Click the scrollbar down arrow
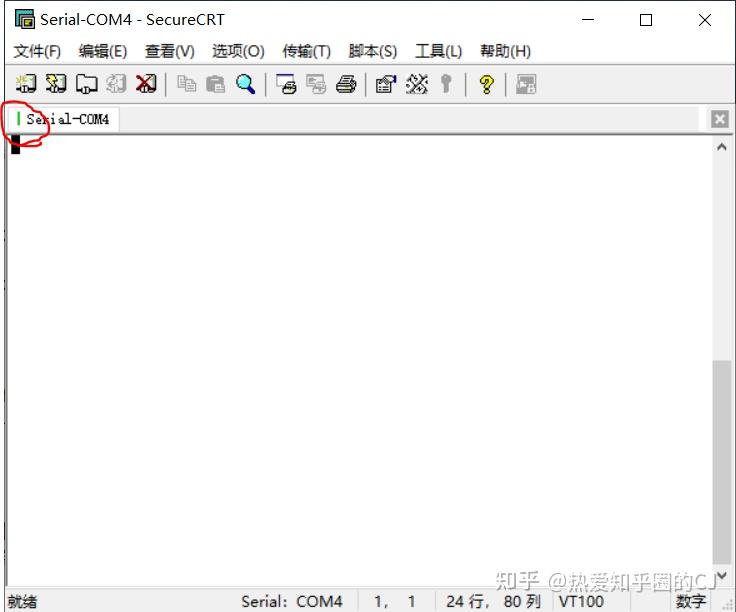This screenshot has width=736, height=612. pyautogui.click(x=721, y=575)
